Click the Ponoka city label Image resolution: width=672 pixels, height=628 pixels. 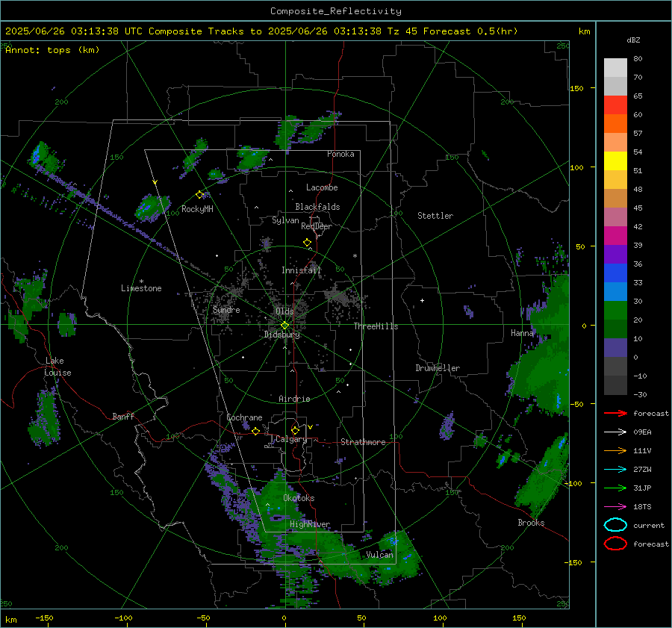340,154
